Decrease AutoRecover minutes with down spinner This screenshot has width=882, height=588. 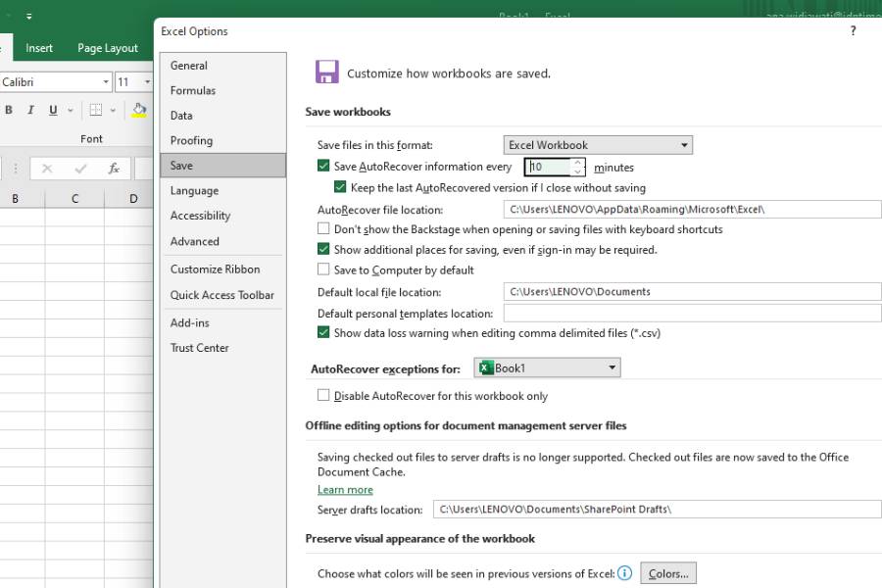pyautogui.click(x=577, y=171)
